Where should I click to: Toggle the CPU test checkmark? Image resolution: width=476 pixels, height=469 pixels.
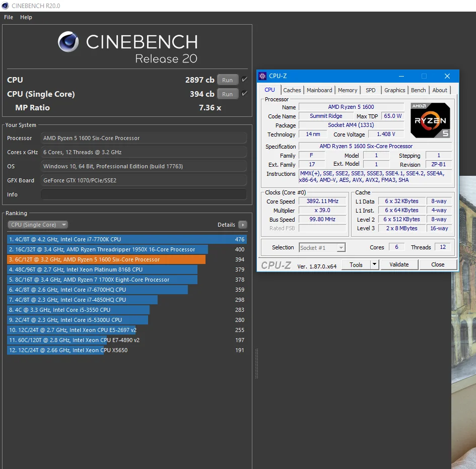click(x=244, y=80)
